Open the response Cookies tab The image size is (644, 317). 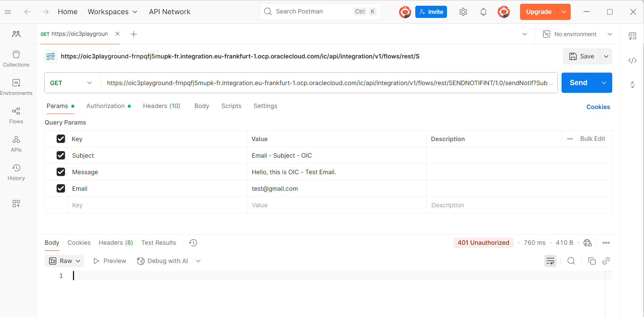pyautogui.click(x=79, y=243)
